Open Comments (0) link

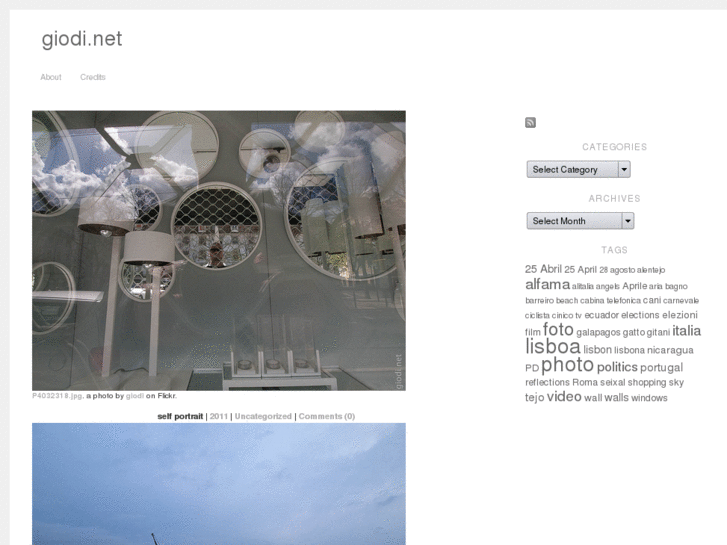pos(326,416)
